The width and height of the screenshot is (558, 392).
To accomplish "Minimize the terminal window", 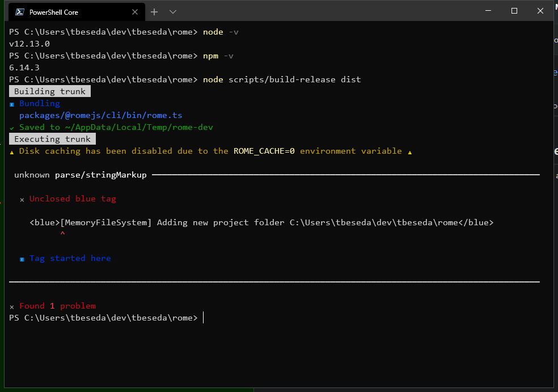I will point(488,11).
